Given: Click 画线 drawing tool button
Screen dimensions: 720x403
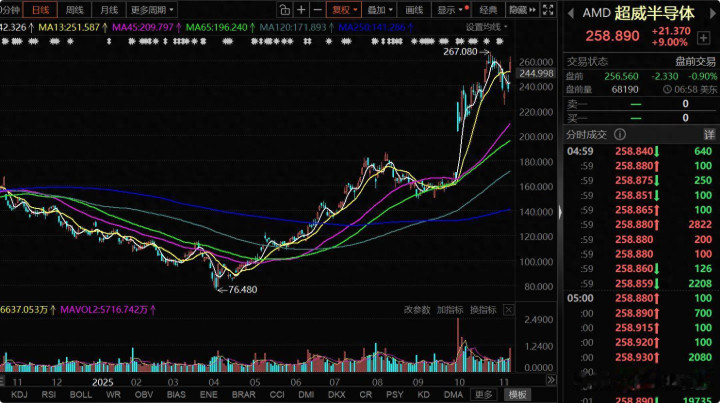Looking at the screenshot, I should pyautogui.click(x=414, y=10).
